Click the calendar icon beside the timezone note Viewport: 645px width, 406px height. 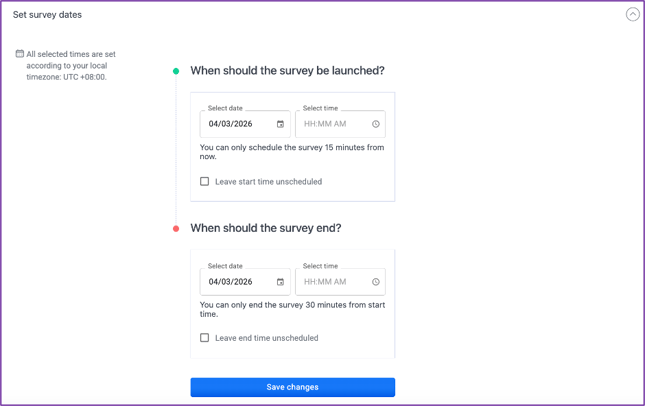pyautogui.click(x=19, y=54)
